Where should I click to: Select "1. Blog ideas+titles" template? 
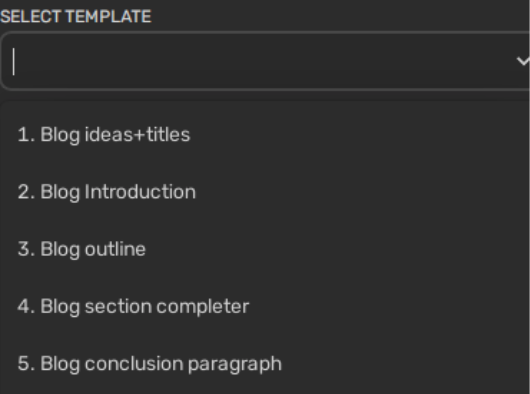click(265, 134)
